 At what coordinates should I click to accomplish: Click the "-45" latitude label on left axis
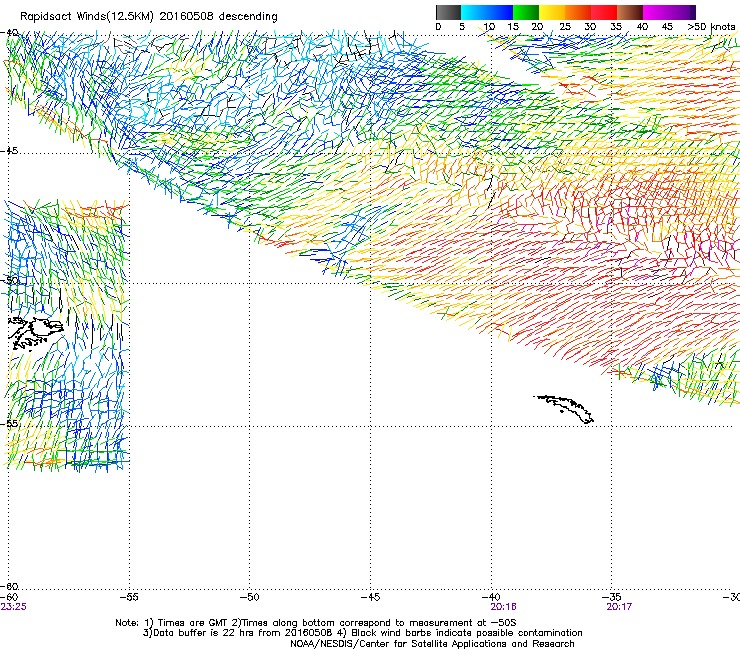pos(9,151)
